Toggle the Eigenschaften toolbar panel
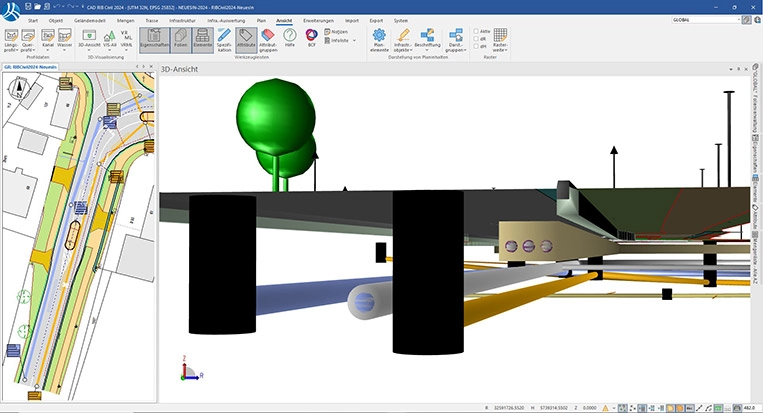Image resolution: width=763 pixels, height=413 pixels. 154,38
